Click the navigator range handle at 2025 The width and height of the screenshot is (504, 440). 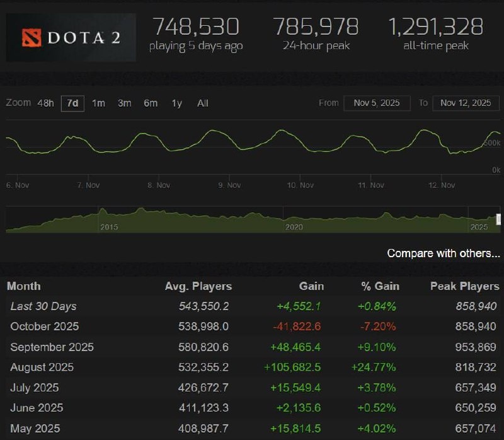click(x=498, y=219)
